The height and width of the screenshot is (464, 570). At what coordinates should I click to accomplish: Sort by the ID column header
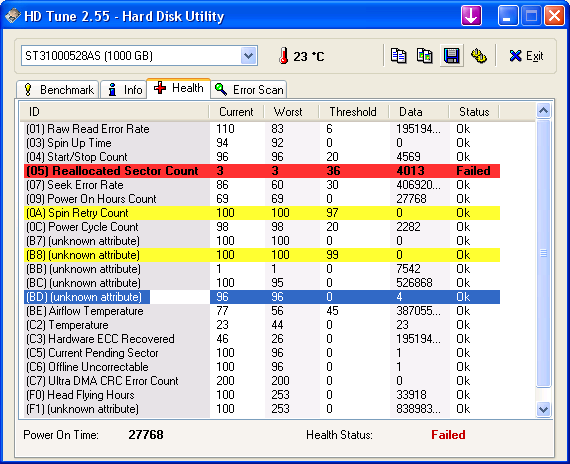point(114,112)
